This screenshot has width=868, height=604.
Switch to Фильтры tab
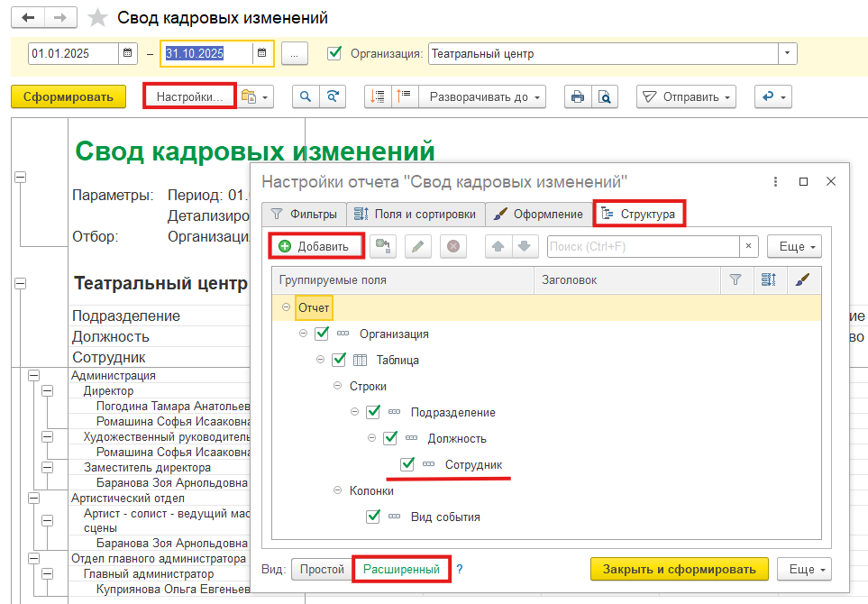[x=304, y=215]
